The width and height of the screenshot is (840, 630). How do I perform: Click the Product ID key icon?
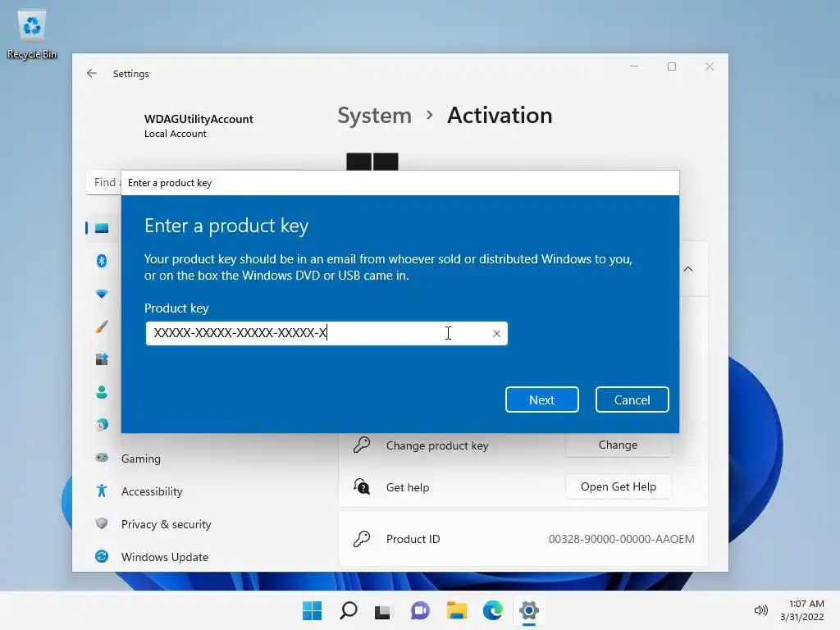click(362, 538)
